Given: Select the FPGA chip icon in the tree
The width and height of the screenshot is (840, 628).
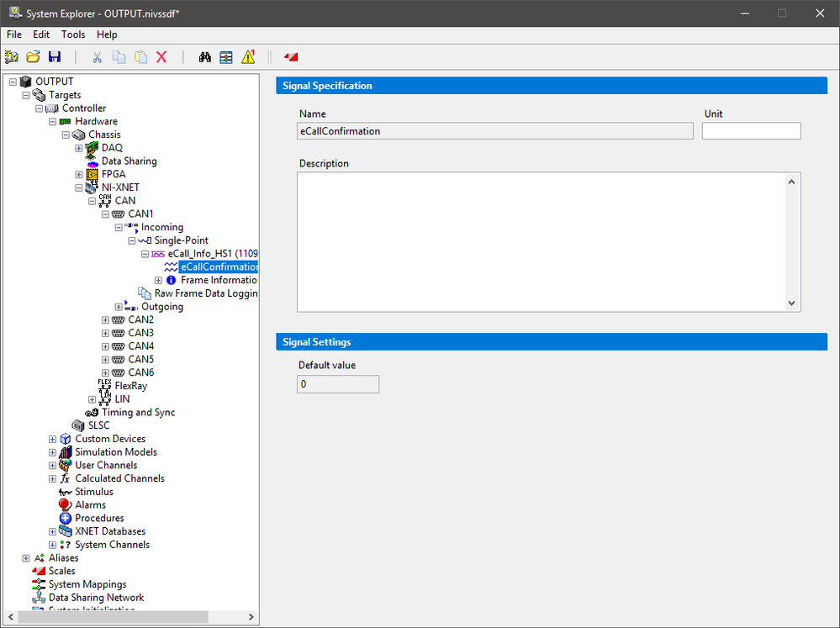Looking at the screenshot, I should point(92,174).
